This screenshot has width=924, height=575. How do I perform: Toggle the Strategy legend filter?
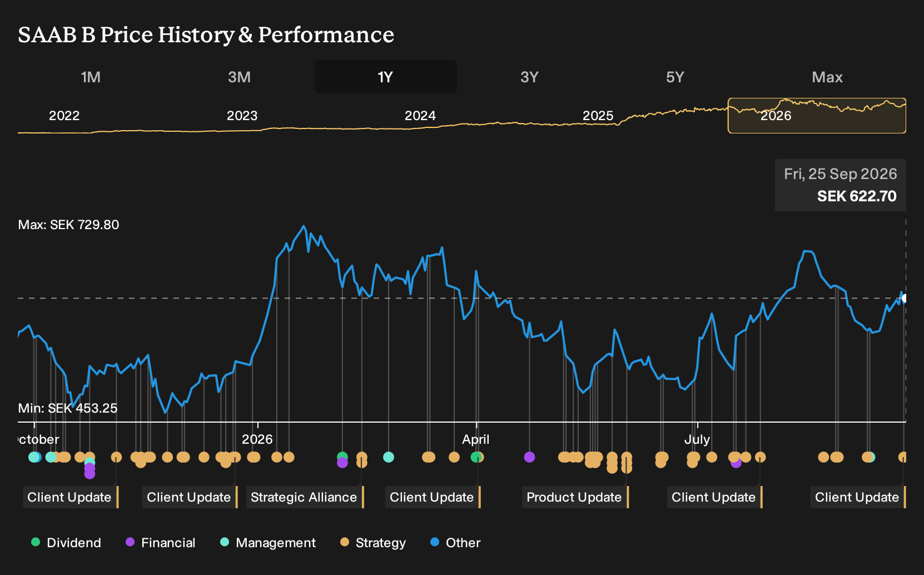[372, 543]
